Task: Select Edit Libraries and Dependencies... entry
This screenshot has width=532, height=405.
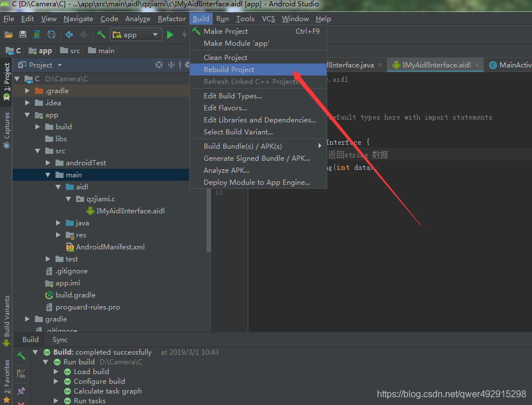Action: (x=258, y=120)
